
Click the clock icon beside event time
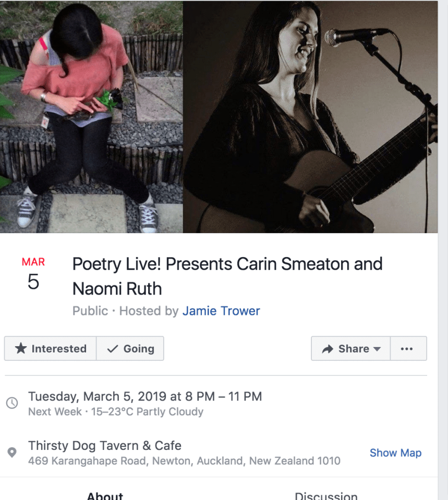pos(11,403)
